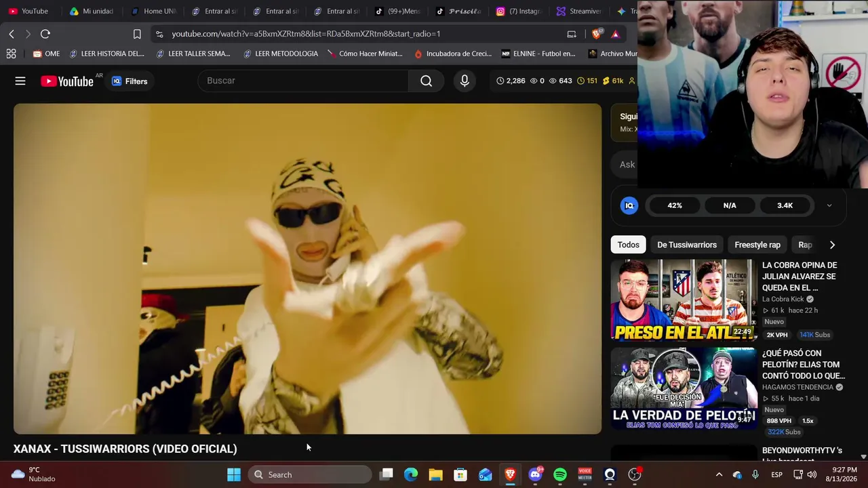Visit the HAGAMOS TENDENCIA channel
The image size is (868, 488).
click(x=797, y=387)
